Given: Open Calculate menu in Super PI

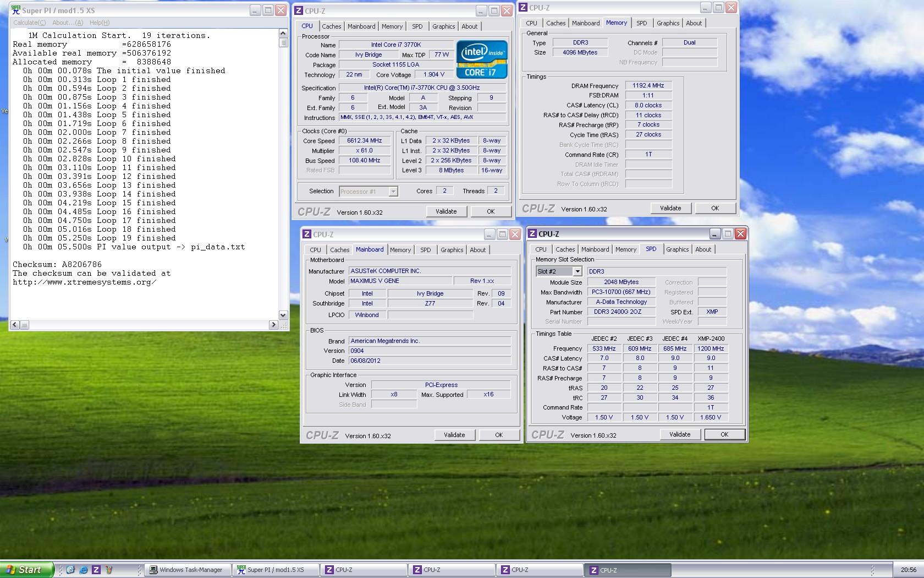Looking at the screenshot, I should point(30,23).
